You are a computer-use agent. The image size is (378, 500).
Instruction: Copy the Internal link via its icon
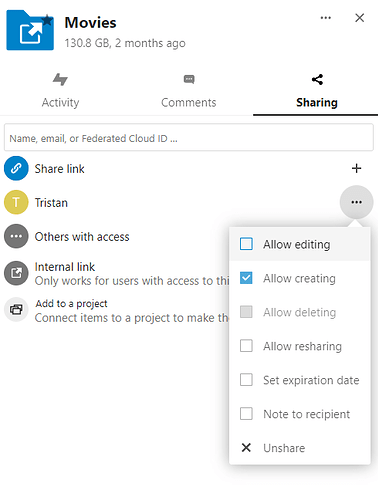coord(16,273)
